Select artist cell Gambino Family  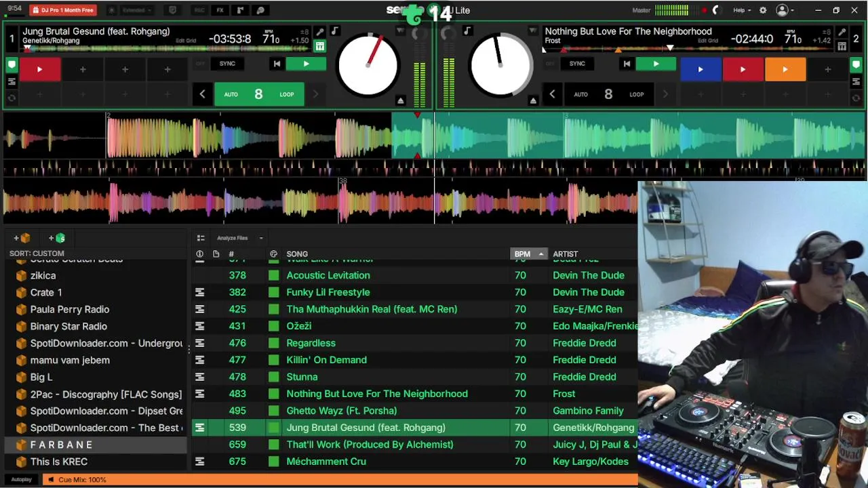588,411
